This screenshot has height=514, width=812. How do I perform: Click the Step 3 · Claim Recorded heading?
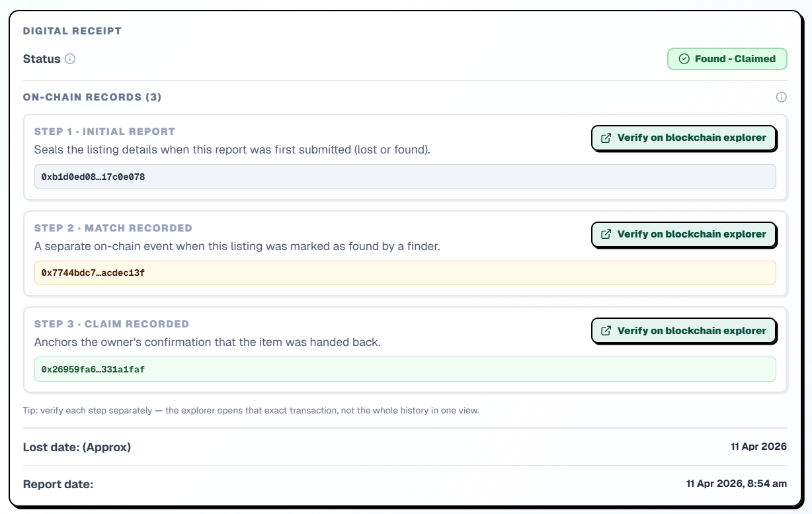click(112, 324)
